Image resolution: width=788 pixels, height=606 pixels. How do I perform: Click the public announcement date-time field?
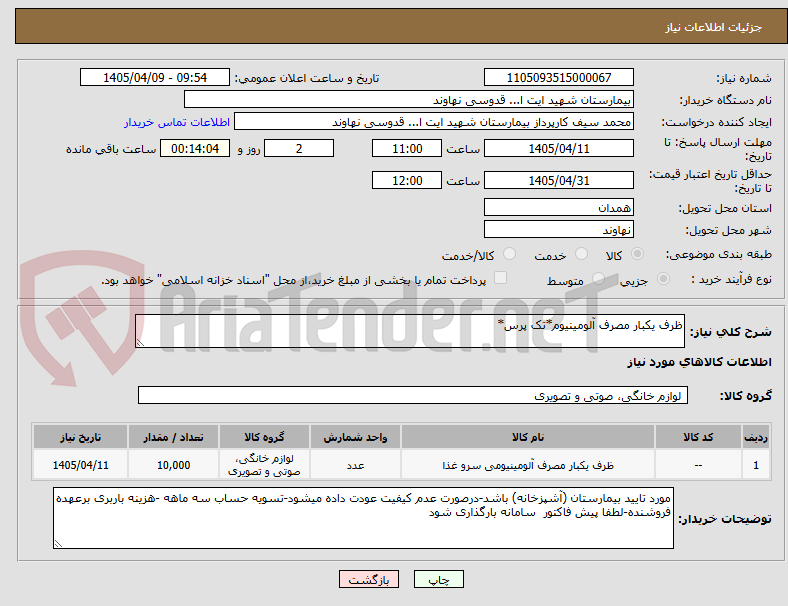point(155,78)
